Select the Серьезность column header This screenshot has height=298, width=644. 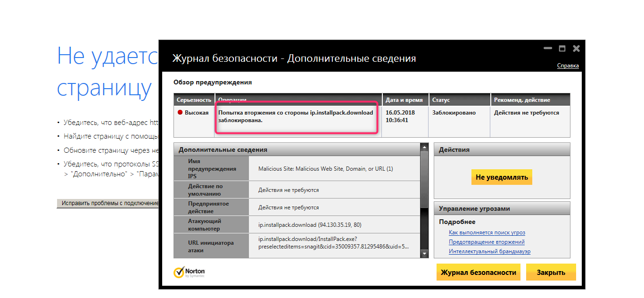click(194, 100)
